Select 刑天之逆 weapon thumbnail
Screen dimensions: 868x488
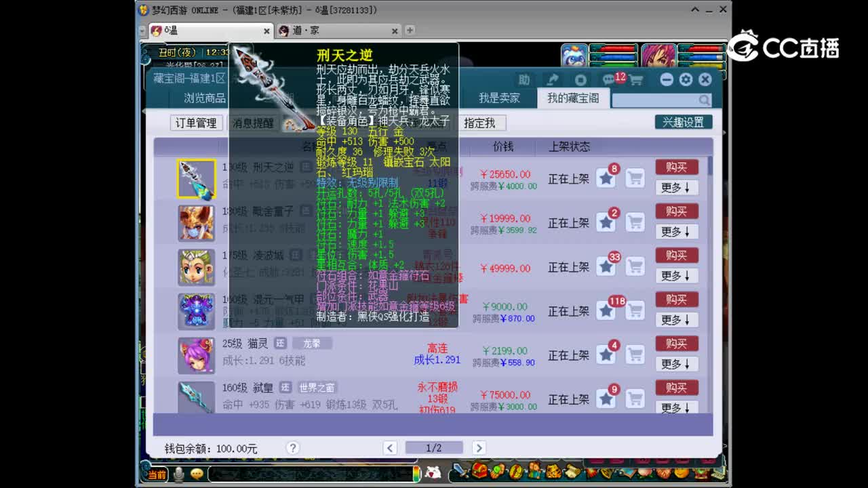(x=197, y=179)
